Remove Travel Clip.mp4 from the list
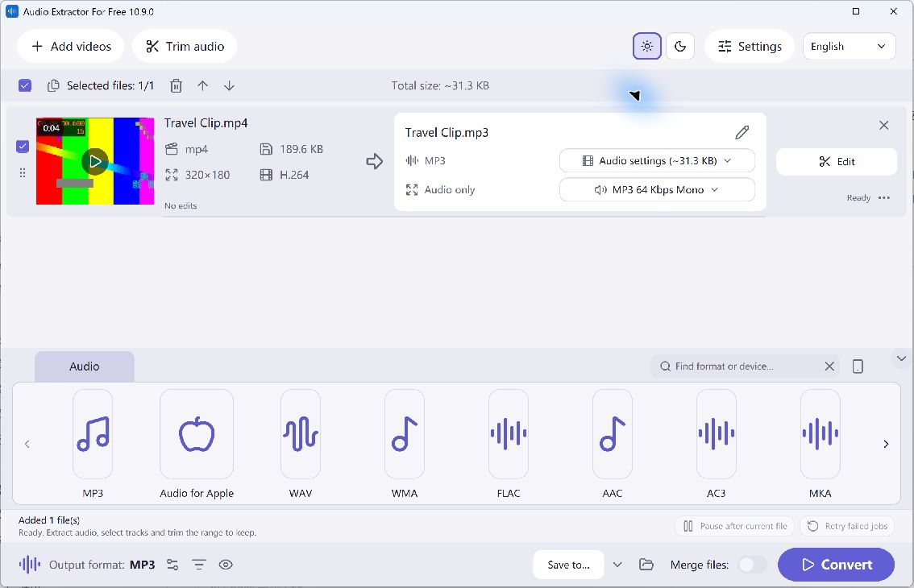The height and width of the screenshot is (588, 914). (883, 126)
